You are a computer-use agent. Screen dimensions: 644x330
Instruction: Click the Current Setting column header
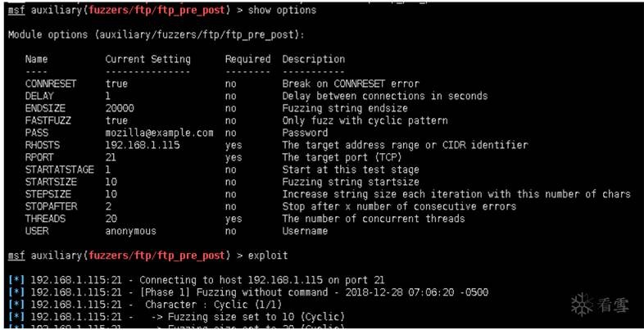click(x=147, y=59)
